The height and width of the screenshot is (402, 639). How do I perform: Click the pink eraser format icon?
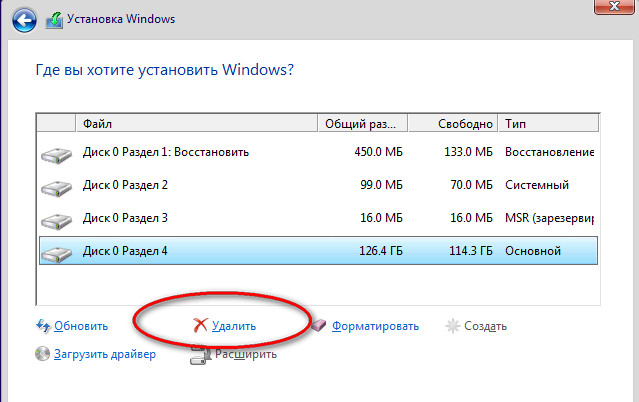319,325
